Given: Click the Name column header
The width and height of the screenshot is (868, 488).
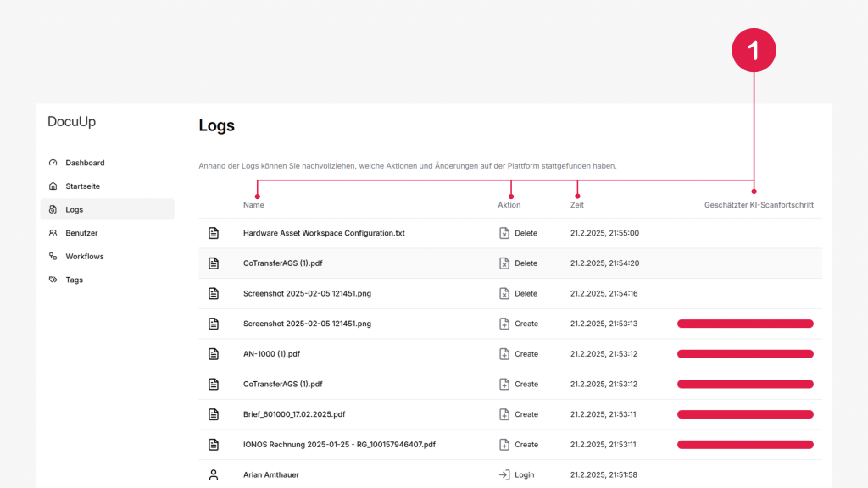Looking at the screenshot, I should [253, 205].
